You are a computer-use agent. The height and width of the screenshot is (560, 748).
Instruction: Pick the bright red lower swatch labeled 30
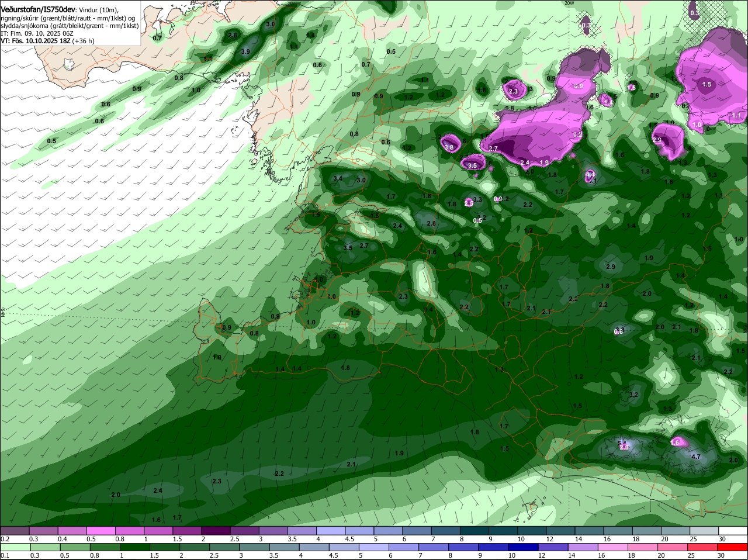[x=733, y=547]
